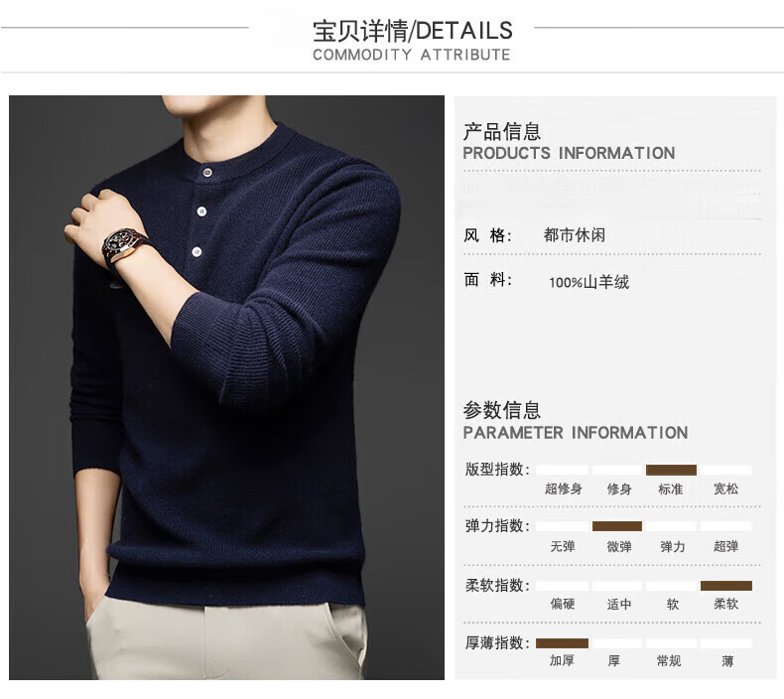Click the 产品信息 section title
Screen dimensions: 784x699
501,132
